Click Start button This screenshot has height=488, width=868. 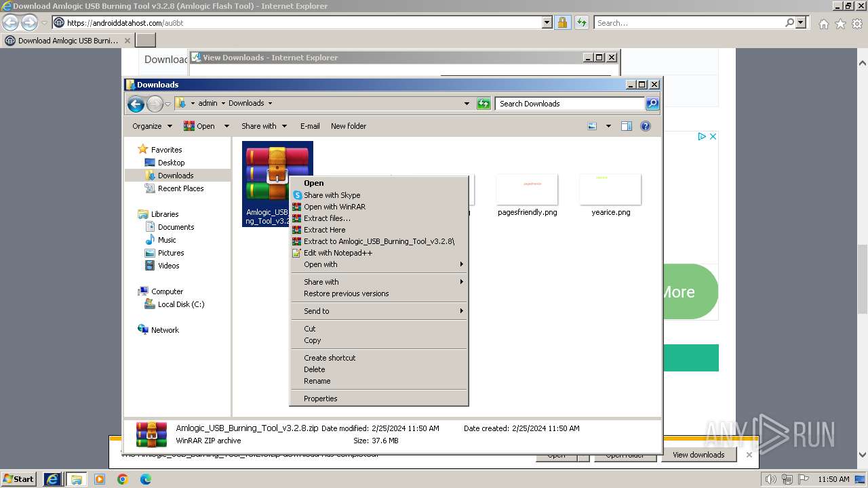[x=19, y=479]
